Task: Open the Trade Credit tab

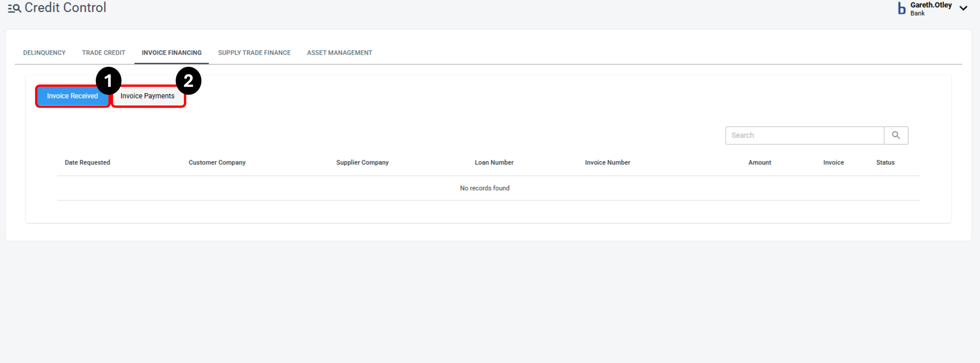Action: coord(103,52)
